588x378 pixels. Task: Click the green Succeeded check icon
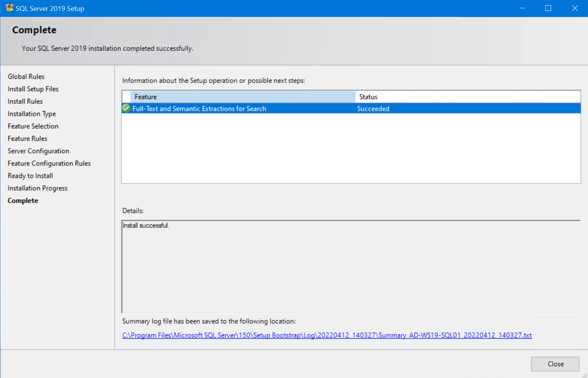(x=126, y=108)
